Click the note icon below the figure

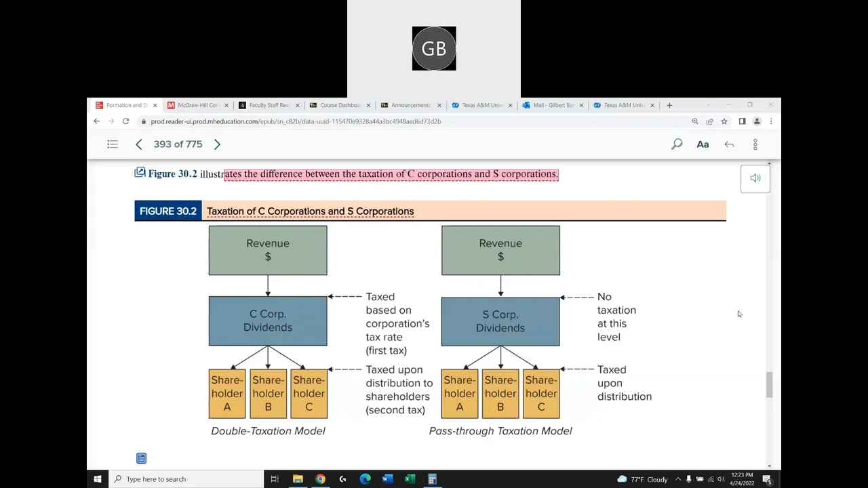(141, 459)
